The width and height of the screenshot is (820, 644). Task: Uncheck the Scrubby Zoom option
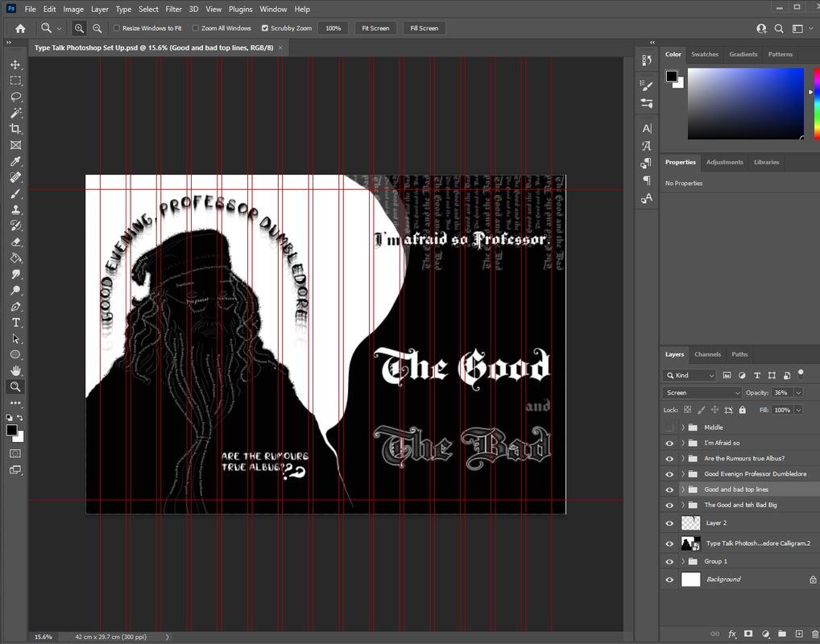[x=265, y=28]
